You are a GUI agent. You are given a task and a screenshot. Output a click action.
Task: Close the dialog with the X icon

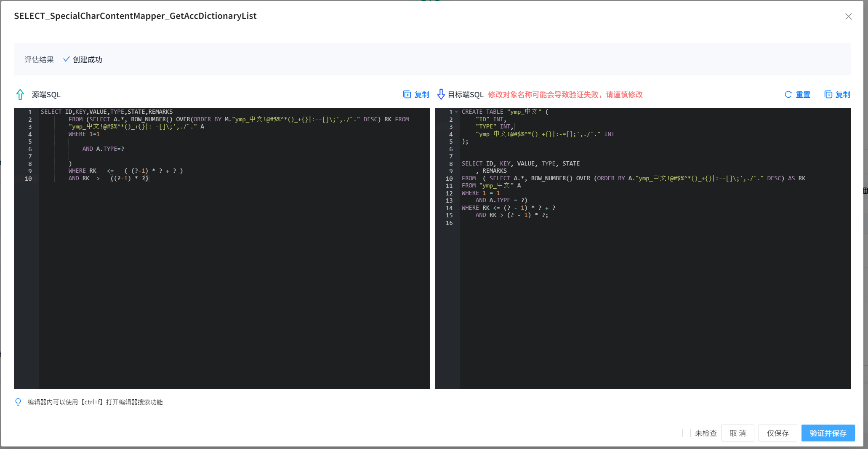coord(848,16)
